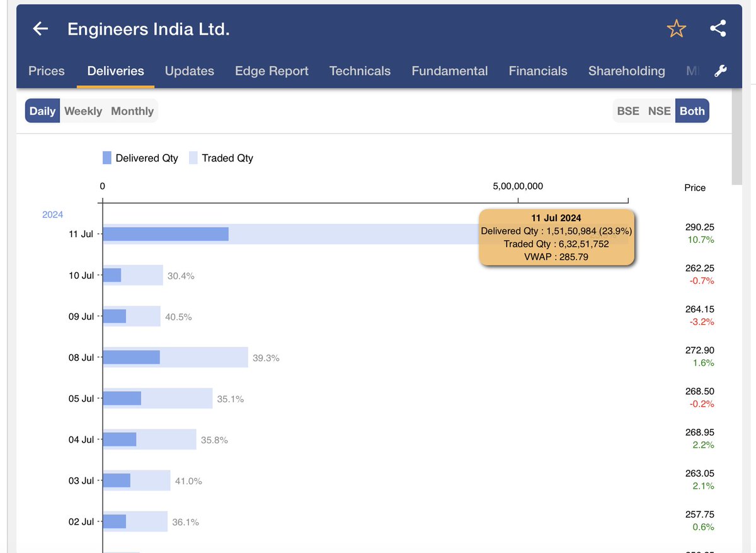Switch to the Shareholding tab
Viewport: 756px width, 553px height.
tap(627, 71)
